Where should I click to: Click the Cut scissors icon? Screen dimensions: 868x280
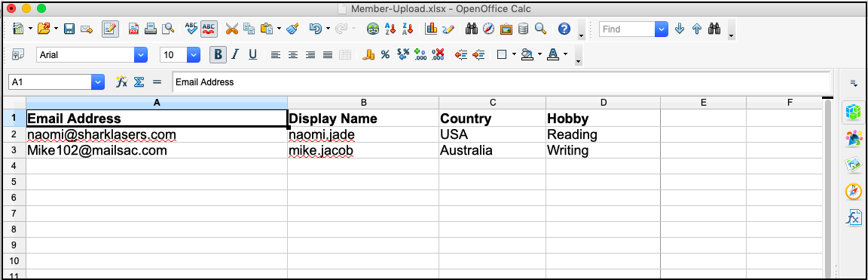point(232,29)
